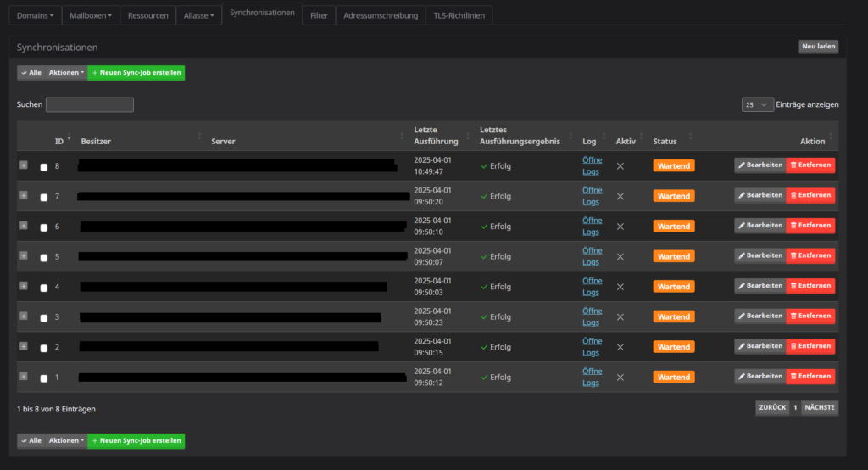Select pagination page 1
The height and width of the screenshot is (470, 868).
[795, 407]
